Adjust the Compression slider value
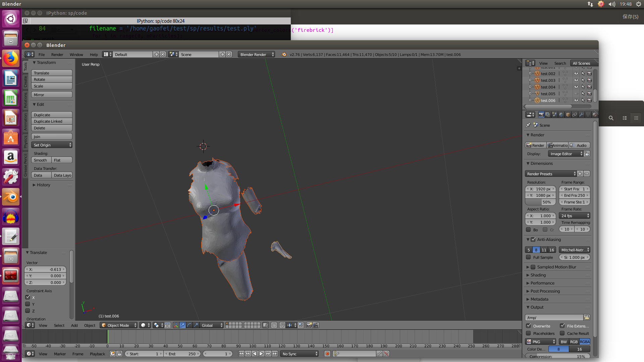This screenshot has width=644, height=362. 557,356
